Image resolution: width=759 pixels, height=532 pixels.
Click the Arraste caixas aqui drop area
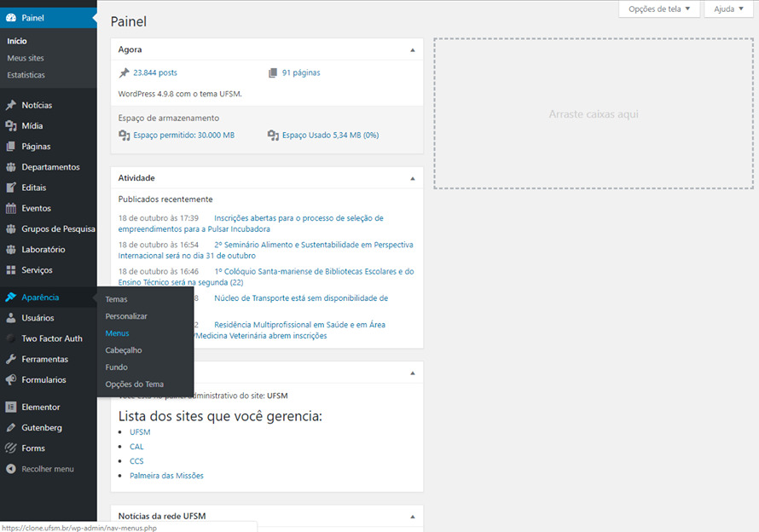(x=593, y=114)
